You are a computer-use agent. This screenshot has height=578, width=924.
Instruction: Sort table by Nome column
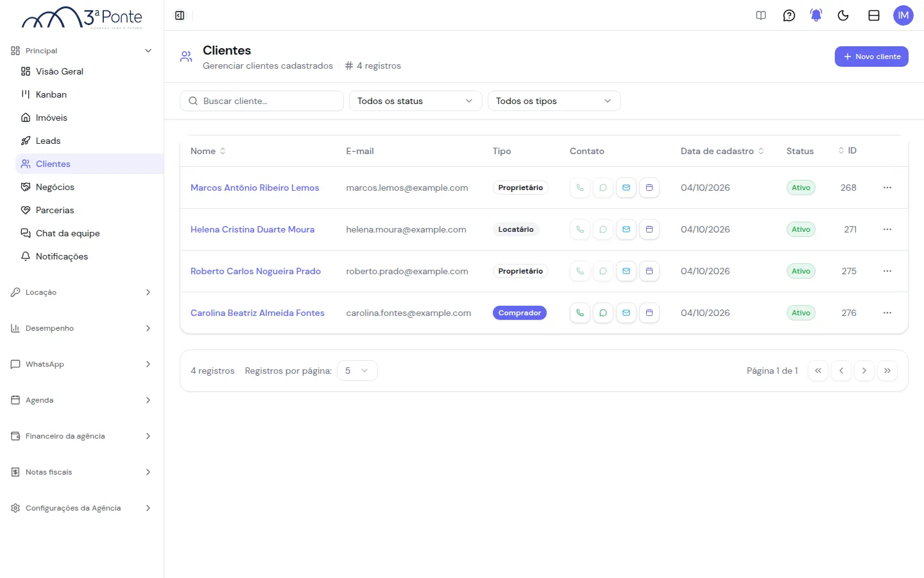tap(208, 151)
